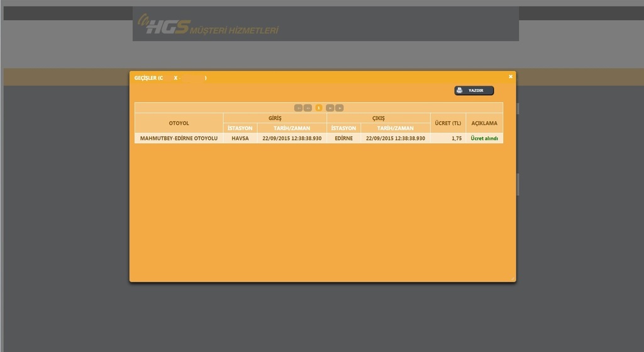Click the YAZDIR print button
This screenshot has width=644, height=352.
[x=474, y=91]
